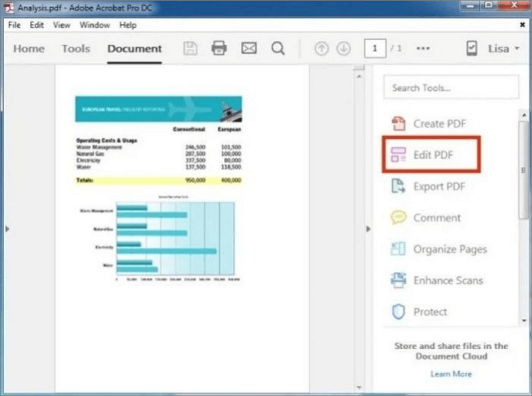Select the Protect tool label
This screenshot has width=532, height=396.
tap(430, 312)
